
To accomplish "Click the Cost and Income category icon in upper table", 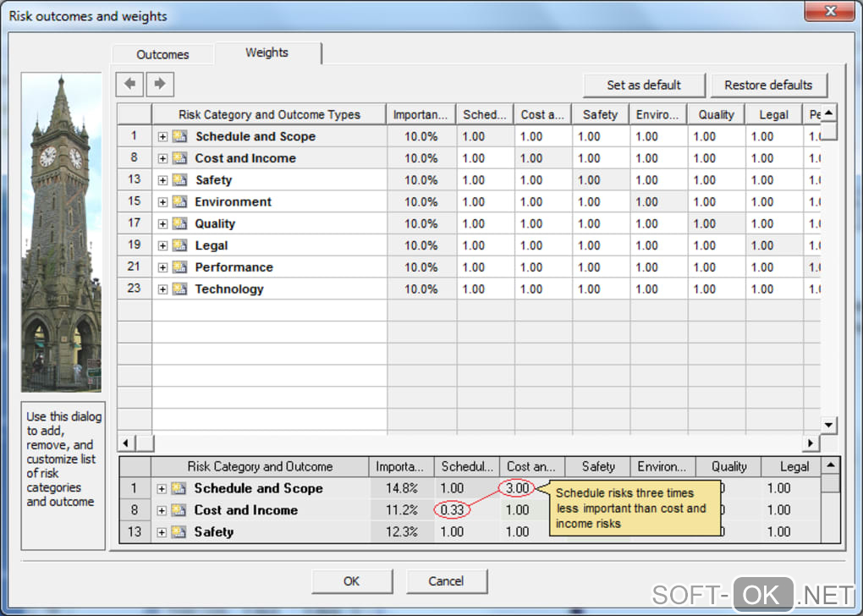I will pyautogui.click(x=180, y=158).
